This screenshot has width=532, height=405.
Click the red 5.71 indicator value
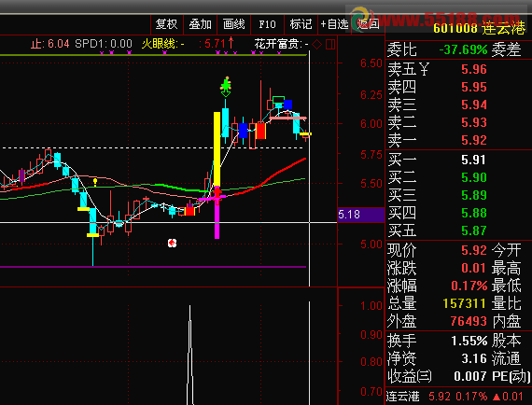coord(215,44)
